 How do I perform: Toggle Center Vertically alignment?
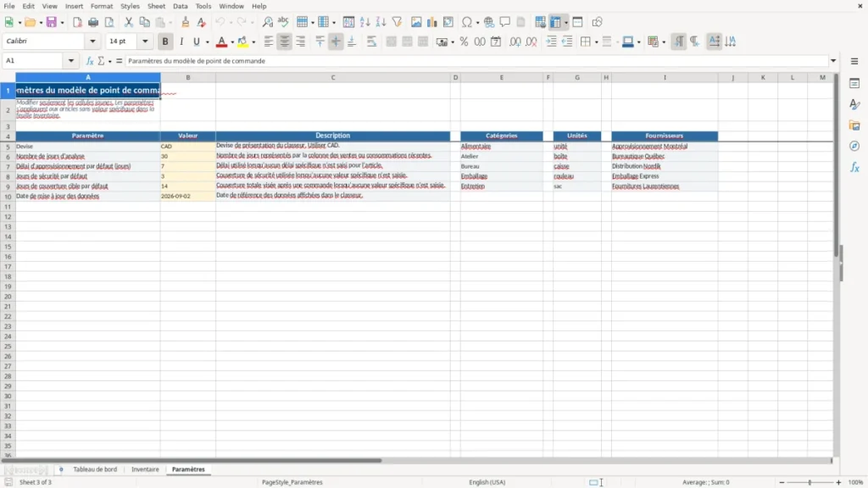tap(336, 42)
